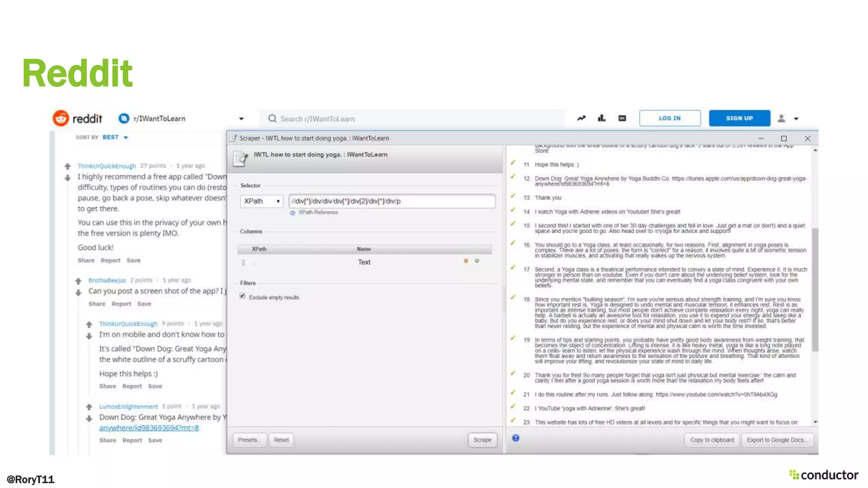
Task: Click the XPath expression input field
Action: [x=392, y=201]
